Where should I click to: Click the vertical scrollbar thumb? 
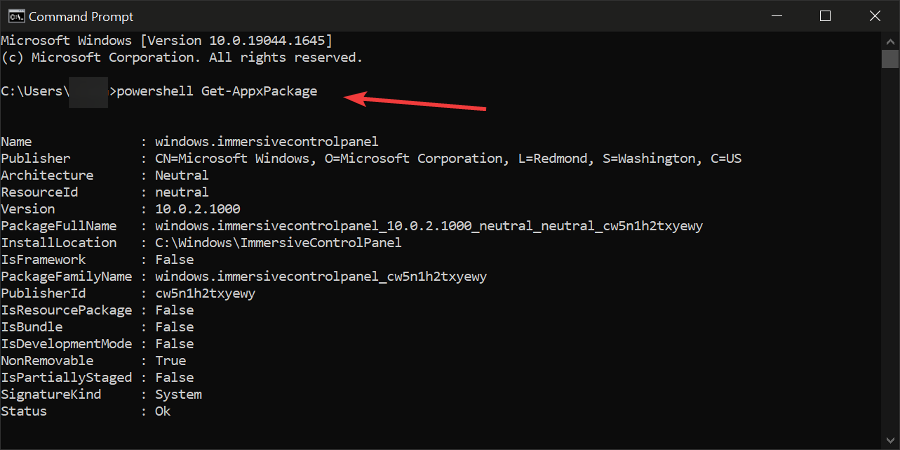[890, 59]
